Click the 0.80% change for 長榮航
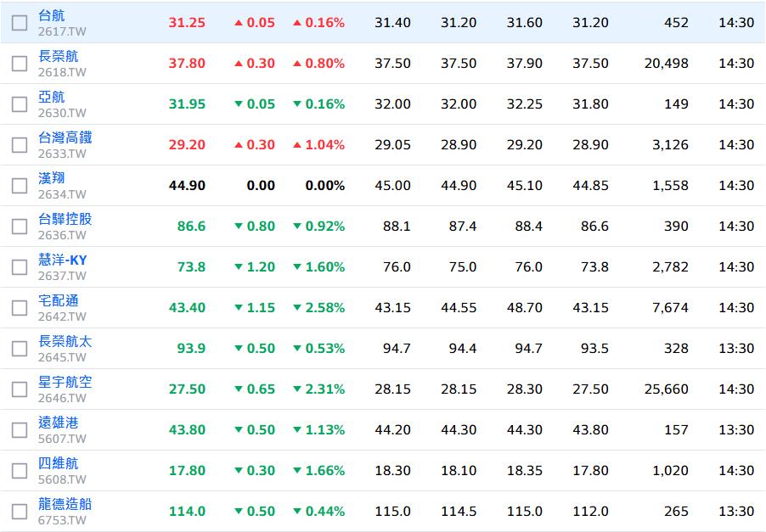The image size is (766, 532). pyautogui.click(x=319, y=64)
